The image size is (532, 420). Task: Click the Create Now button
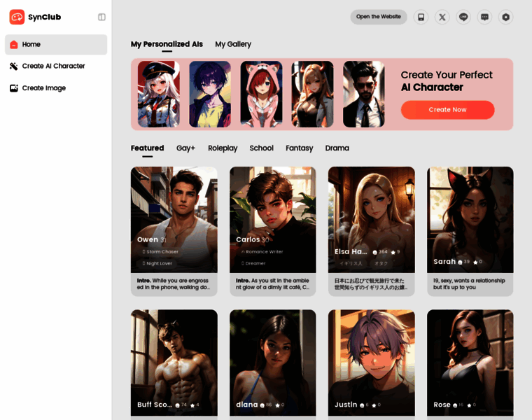point(447,110)
